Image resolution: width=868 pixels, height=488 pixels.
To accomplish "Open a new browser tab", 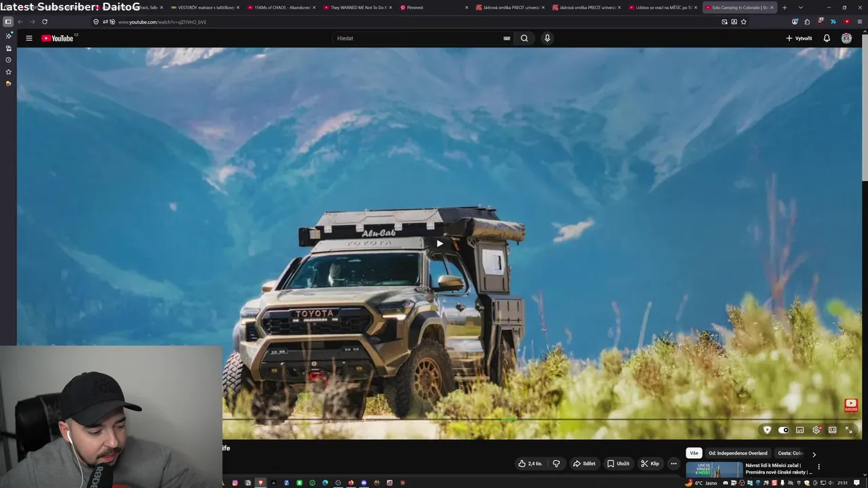I will (785, 7).
